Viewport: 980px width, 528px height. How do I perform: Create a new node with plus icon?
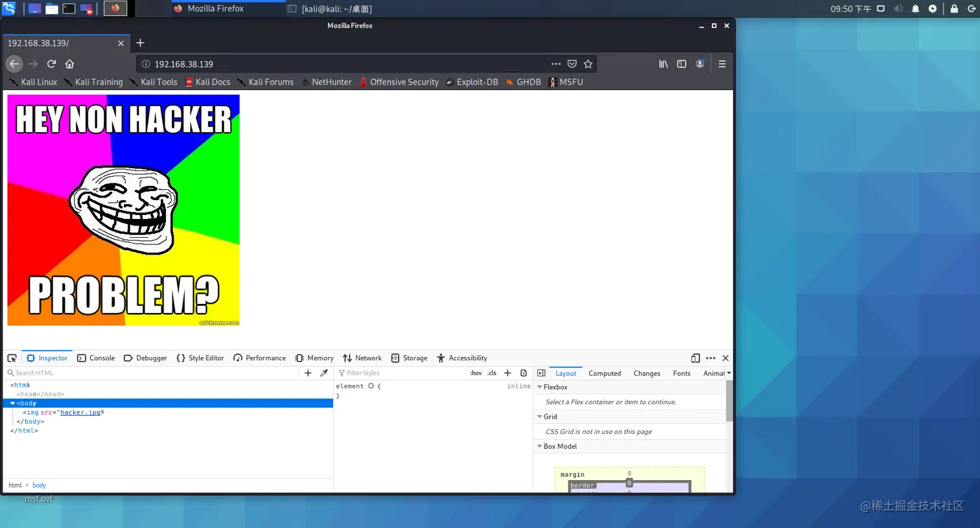point(308,373)
